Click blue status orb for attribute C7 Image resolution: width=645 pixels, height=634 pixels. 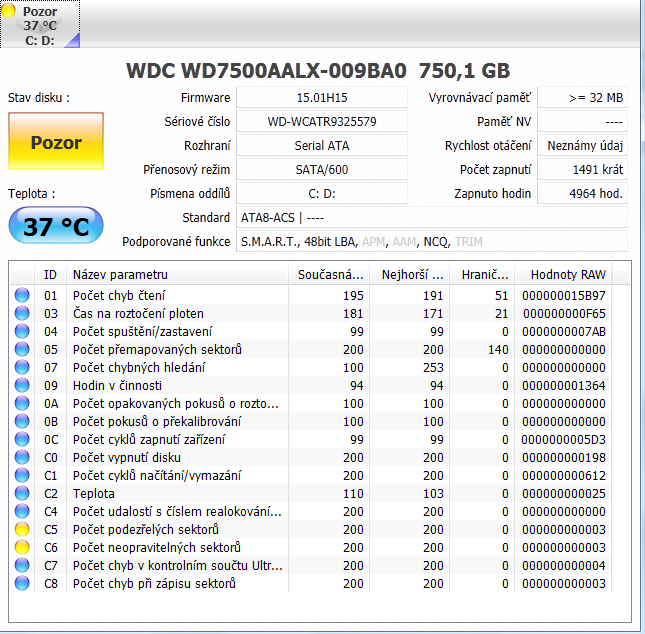point(22,565)
